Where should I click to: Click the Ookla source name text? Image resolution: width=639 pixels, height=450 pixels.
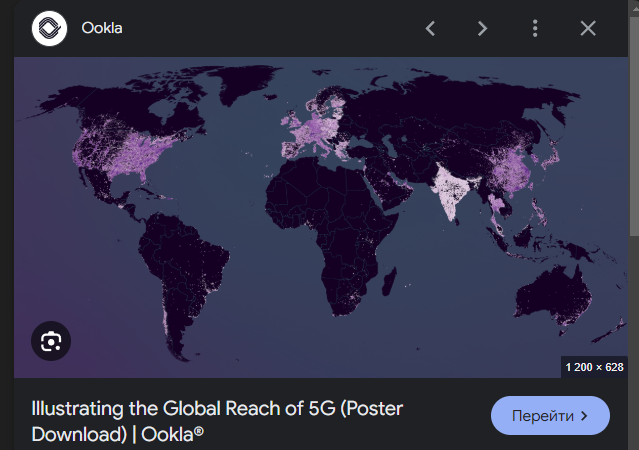coord(102,28)
